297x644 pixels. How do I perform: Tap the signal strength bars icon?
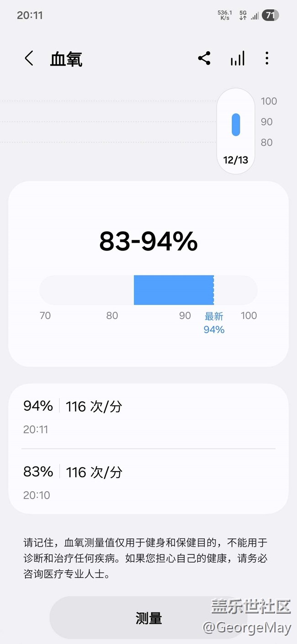pyautogui.click(x=255, y=16)
